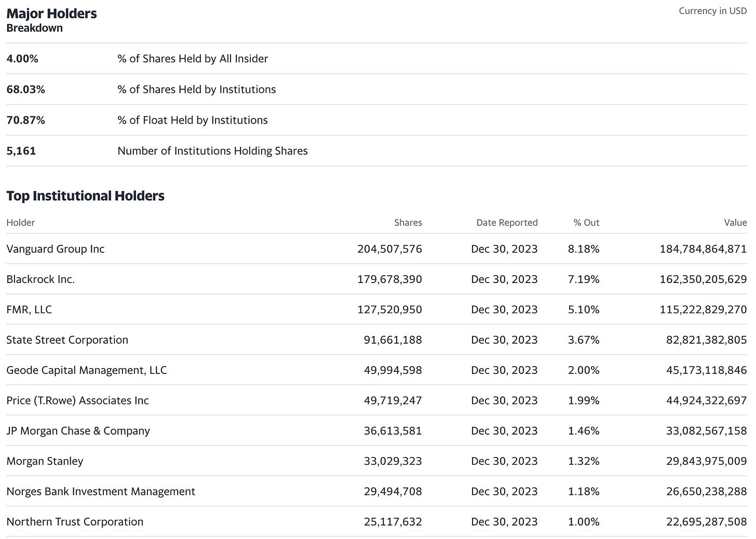
Task: Click Blackrock's 7.19% out value
Action: [x=584, y=279]
